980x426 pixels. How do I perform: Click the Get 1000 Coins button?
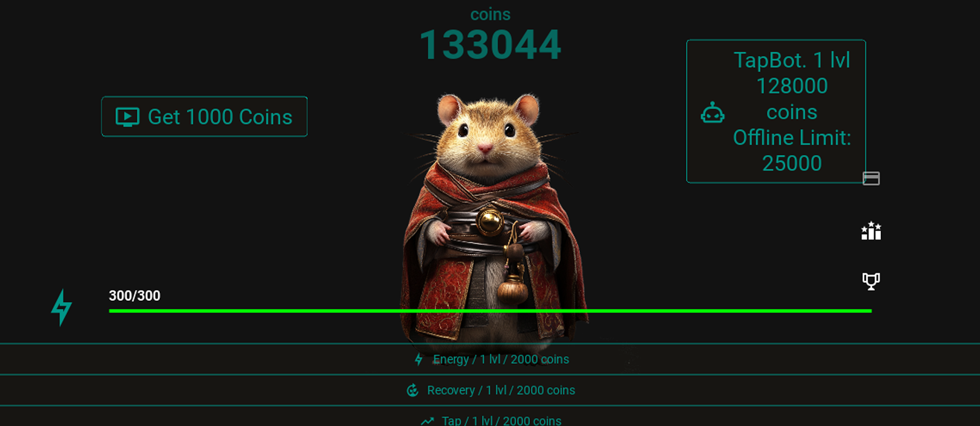(x=205, y=117)
